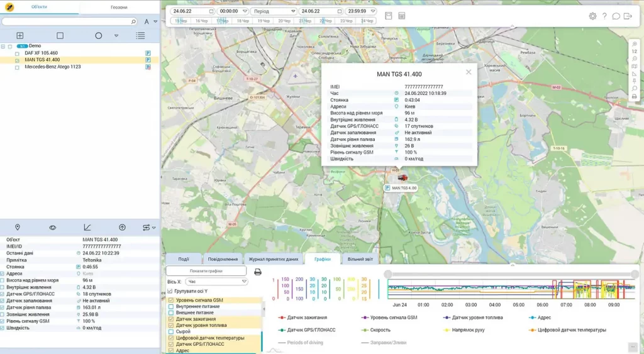Click the empty square icon in objects toolbar
The width and height of the screenshot is (644, 354).
click(x=60, y=36)
